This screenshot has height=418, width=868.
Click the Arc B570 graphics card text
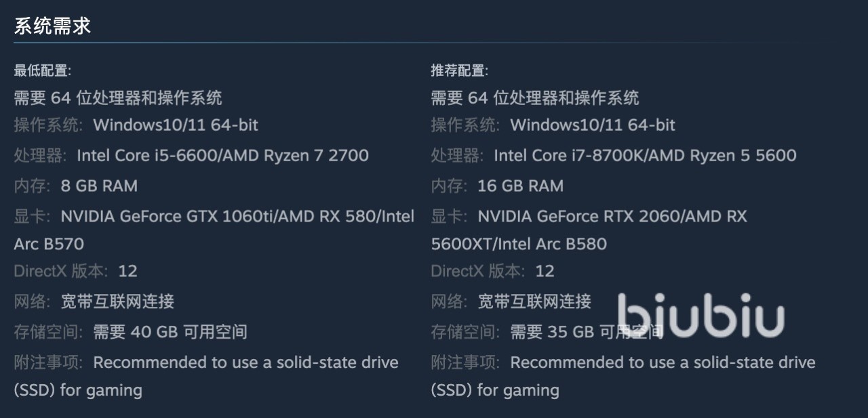click(49, 244)
